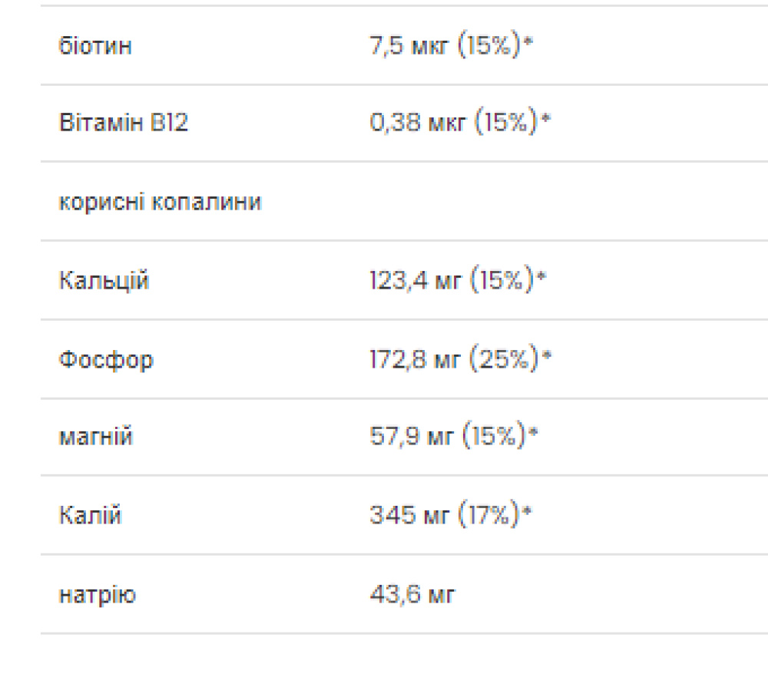768x700 pixels.
Task: Click the корисні копалини section heading
Action: 160,202
